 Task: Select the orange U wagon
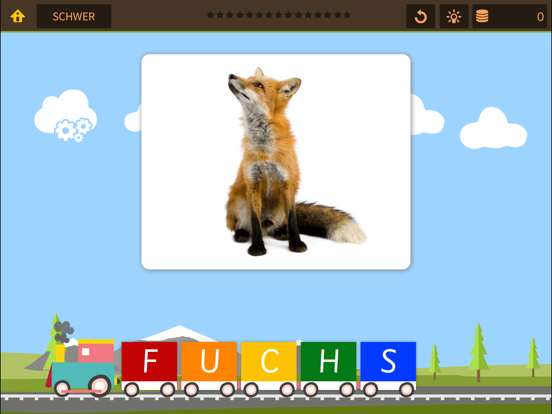click(x=209, y=361)
